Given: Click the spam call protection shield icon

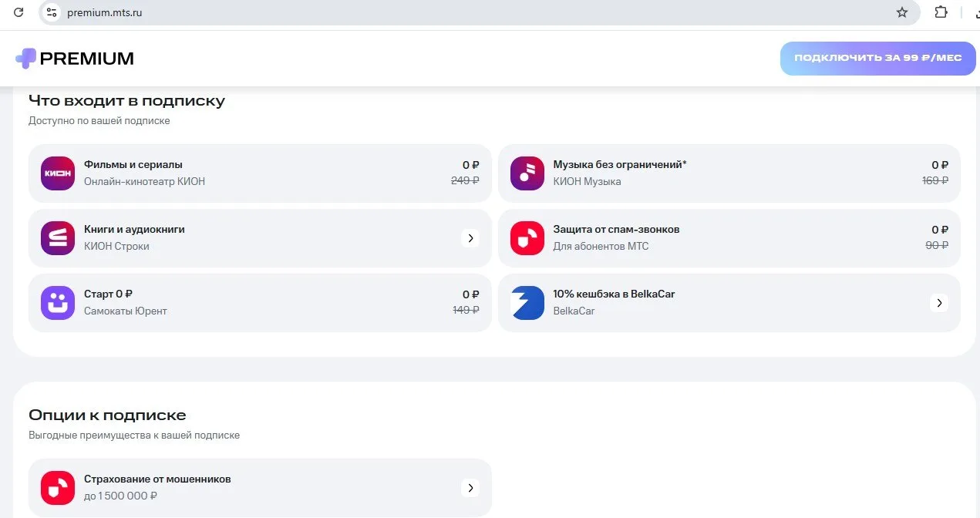Looking at the screenshot, I should point(527,238).
